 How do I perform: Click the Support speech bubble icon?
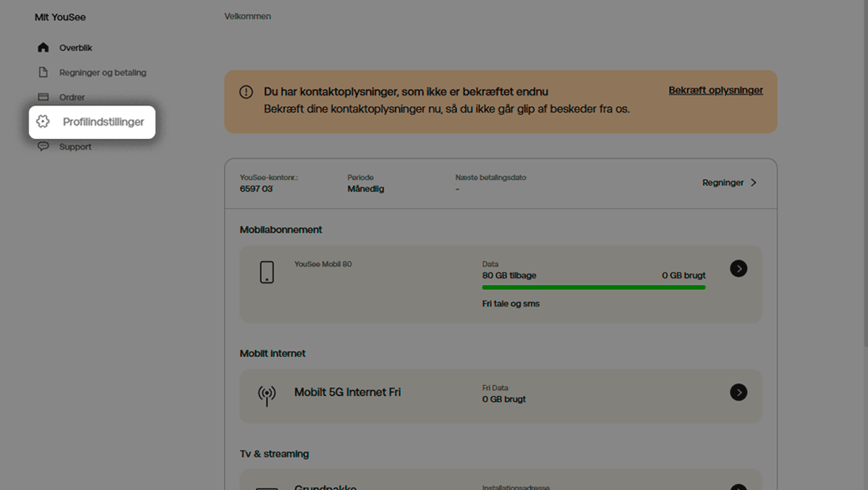(x=43, y=147)
